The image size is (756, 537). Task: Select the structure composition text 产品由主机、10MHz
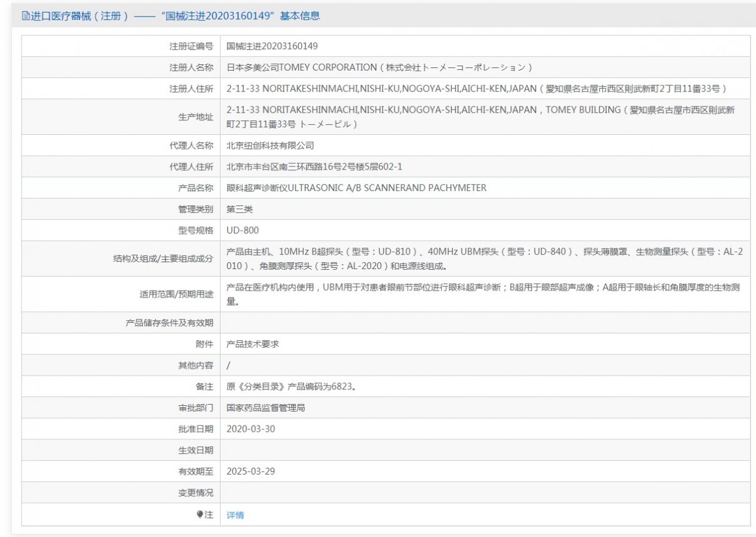[x=484, y=258]
